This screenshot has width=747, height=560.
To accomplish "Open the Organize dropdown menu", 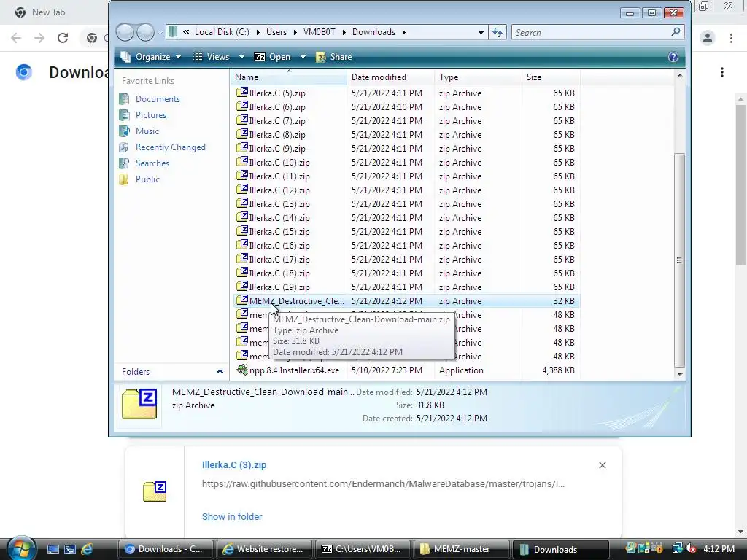I will (151, 57).
